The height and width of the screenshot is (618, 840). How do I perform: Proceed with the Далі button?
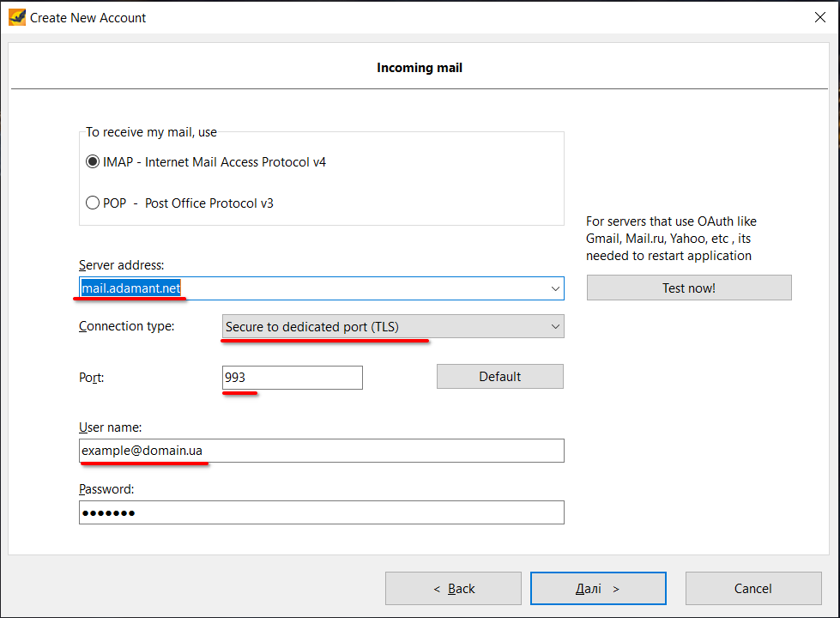598,588
